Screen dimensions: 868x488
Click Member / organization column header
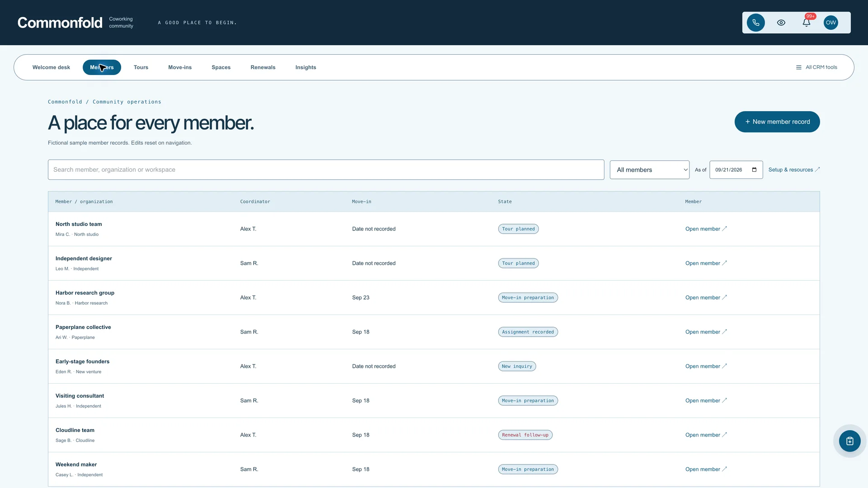[x=84, y=202]
